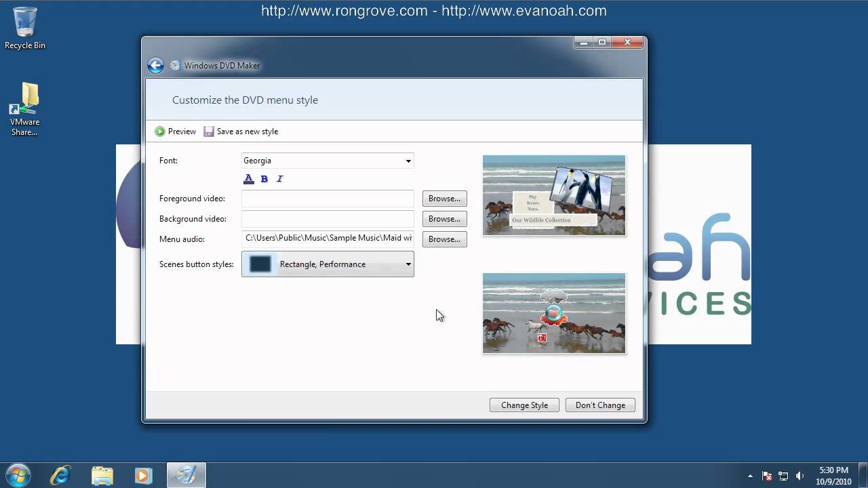
Task: Minimize the Windows DVD Maker window
Action: [x=583, y=42]
